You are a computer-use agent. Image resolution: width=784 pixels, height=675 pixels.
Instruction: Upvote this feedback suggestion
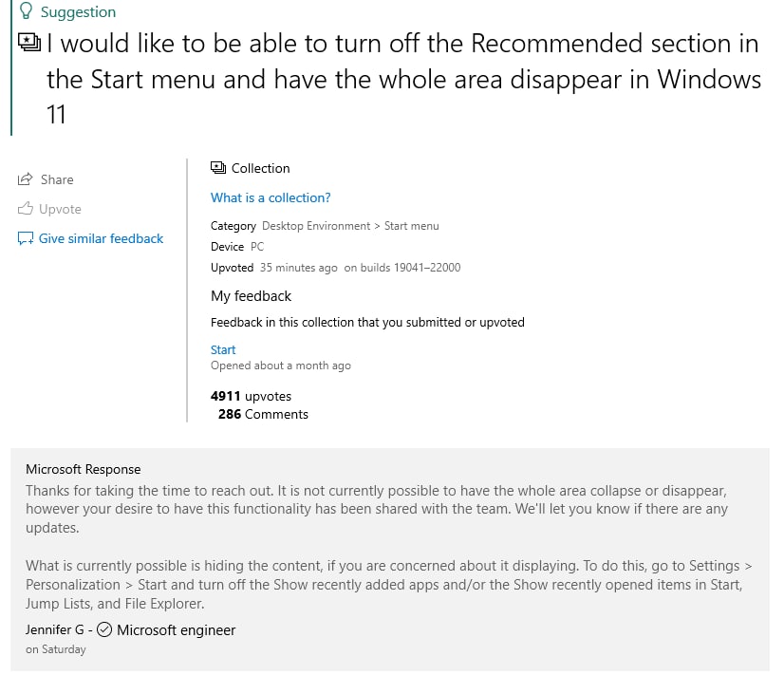point(49,209)
